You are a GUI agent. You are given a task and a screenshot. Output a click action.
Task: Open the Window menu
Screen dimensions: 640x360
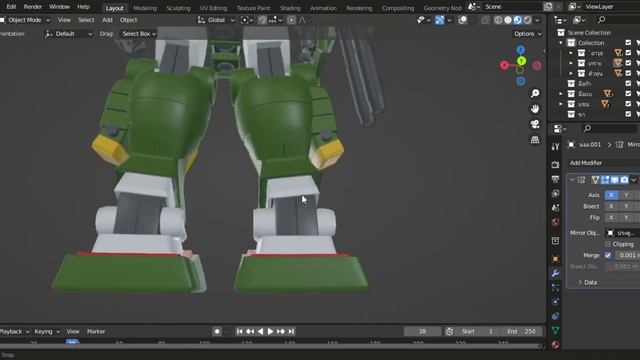click(59, 7)
